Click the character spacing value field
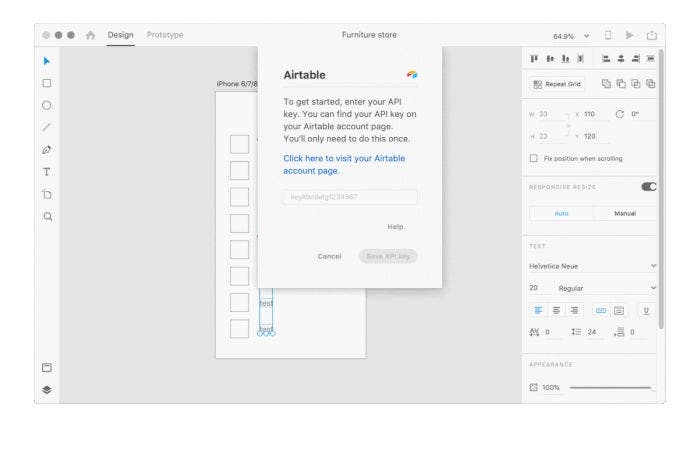The width and height of the screenshot is (700, 449). (553, 332)
